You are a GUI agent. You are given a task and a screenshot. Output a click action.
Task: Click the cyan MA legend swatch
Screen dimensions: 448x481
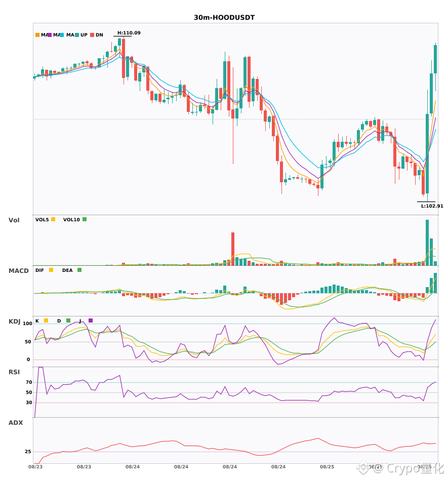click(62, 35)
